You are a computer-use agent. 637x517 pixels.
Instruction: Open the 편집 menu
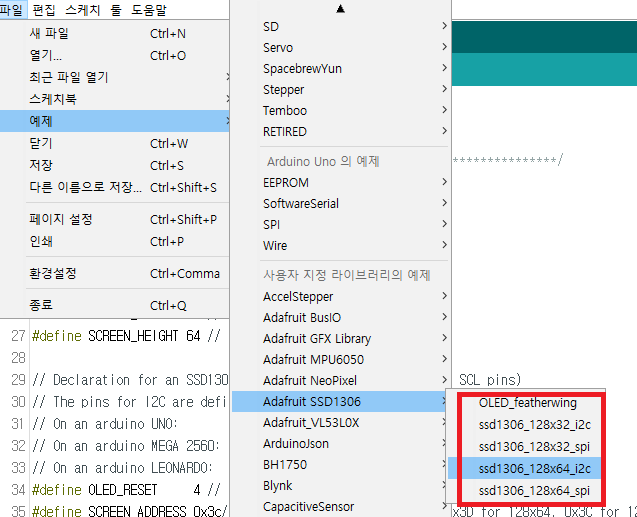point(44,9)
